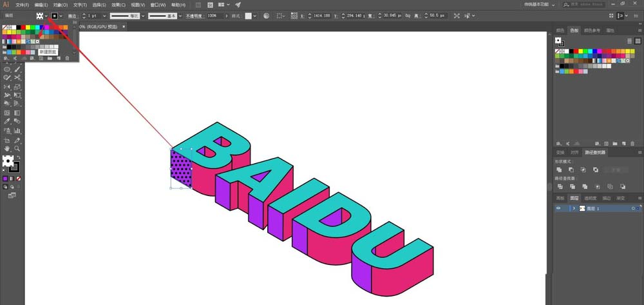Click the Crop pathfinder icon

click(x=598, y=186)
